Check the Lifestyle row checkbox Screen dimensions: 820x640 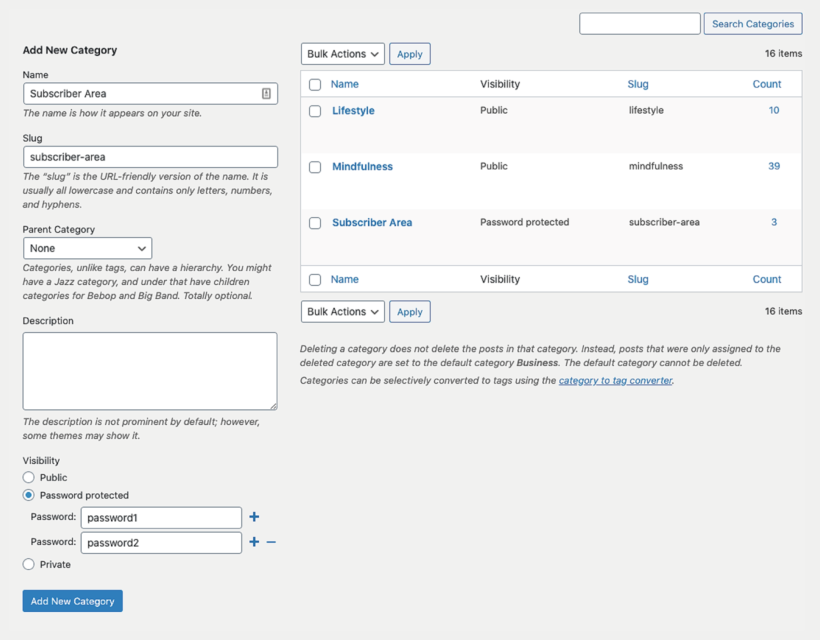point(315,111)
